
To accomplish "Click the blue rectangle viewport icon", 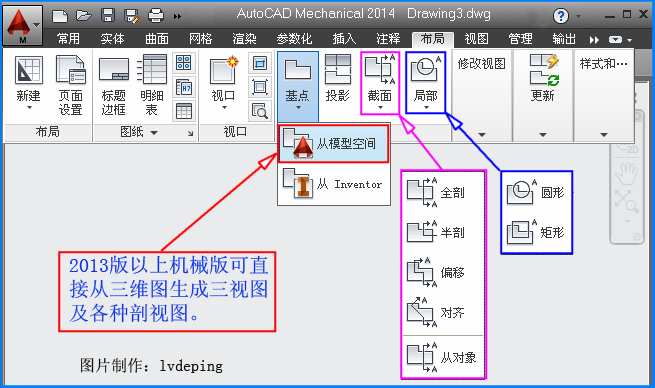I will click(x=260, y=63).
